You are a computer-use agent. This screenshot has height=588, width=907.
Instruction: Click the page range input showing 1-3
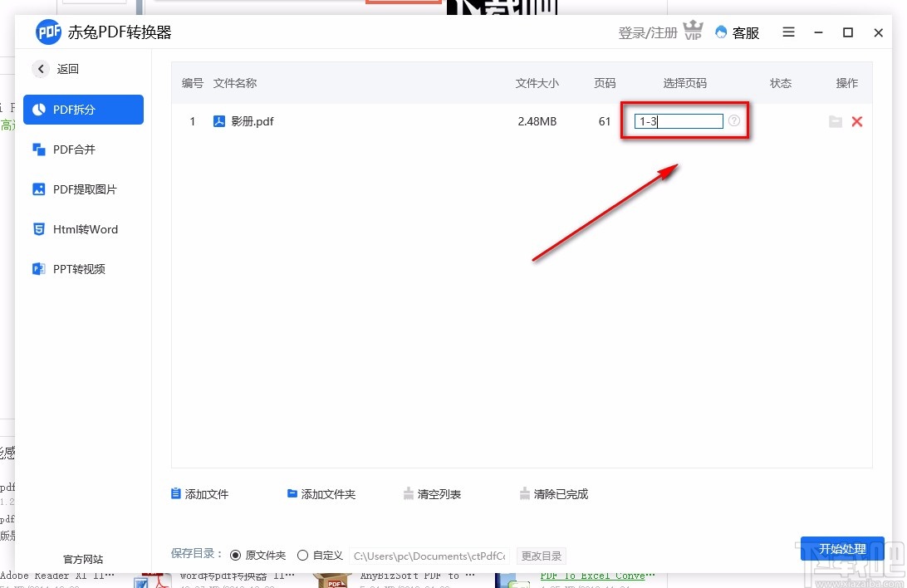coord(677,121)
